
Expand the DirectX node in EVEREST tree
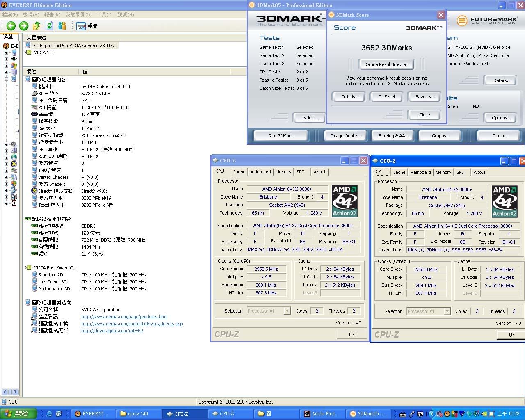(6, 164)
